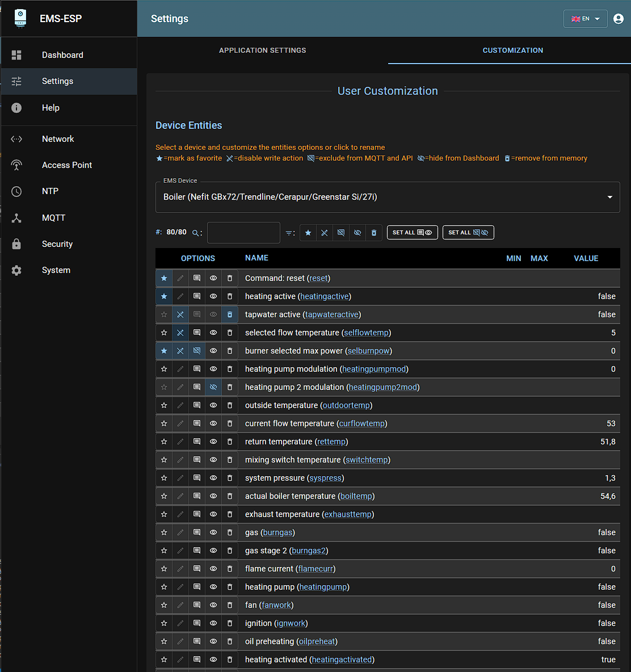Image resolution: width=631 pixels, height=672 pixels.
Task: Toggle write action for selected flow temperature
Action: [180, 333]
